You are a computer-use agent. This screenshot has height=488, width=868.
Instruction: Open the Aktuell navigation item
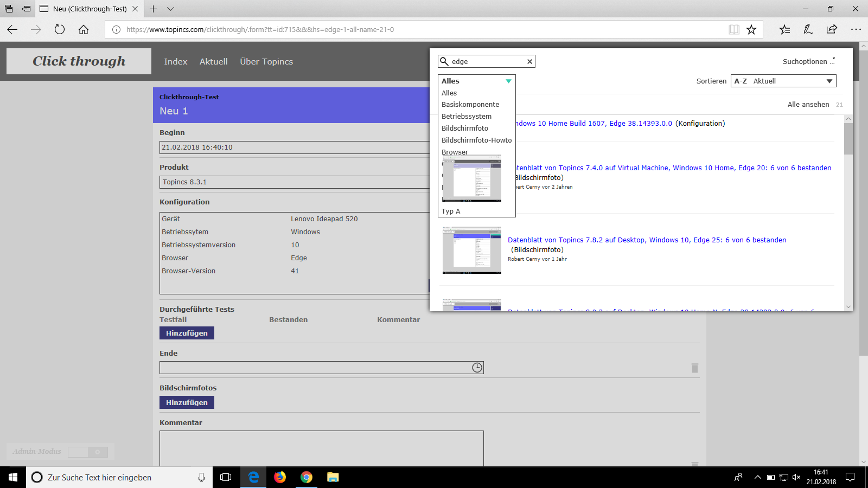click(x=213, y=62)
